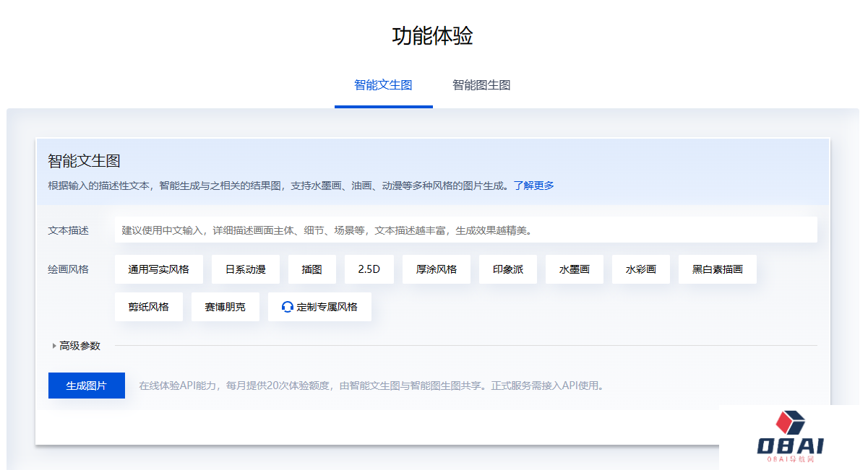Switch to the 智能文生图 tab
The height and width of the screenshot is (470, 868).
coord(383,85)
